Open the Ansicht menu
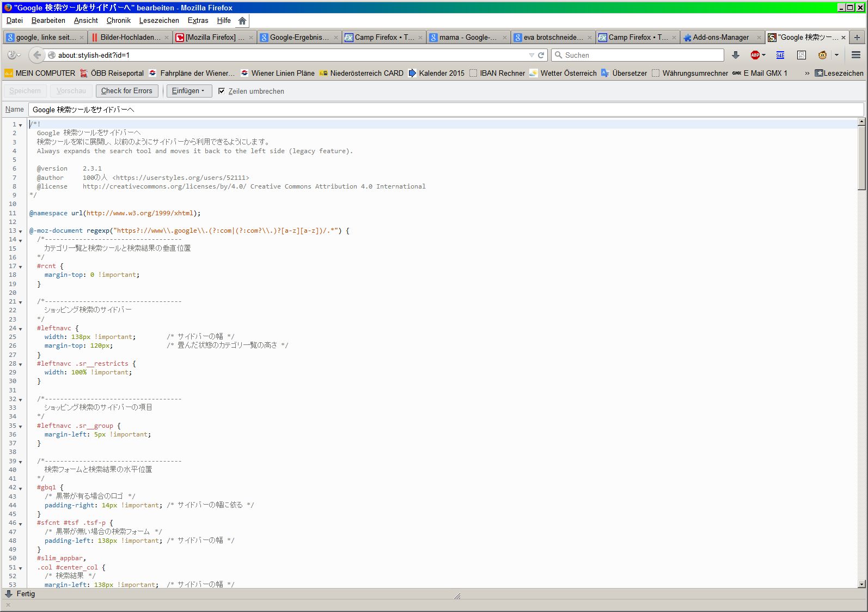 click(86, 21)
